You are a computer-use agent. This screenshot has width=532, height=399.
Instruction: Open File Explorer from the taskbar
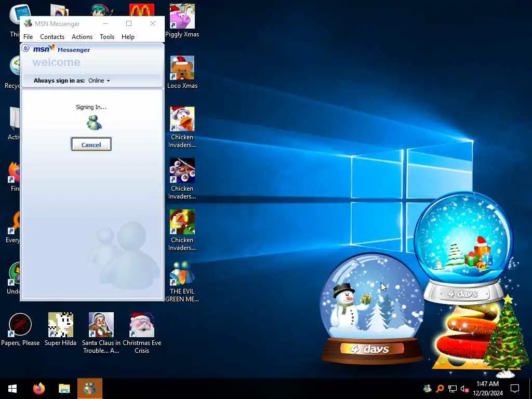64,389
